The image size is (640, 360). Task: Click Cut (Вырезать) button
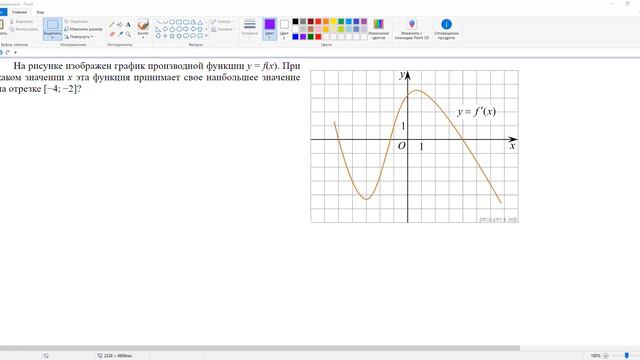click(21, 21)
